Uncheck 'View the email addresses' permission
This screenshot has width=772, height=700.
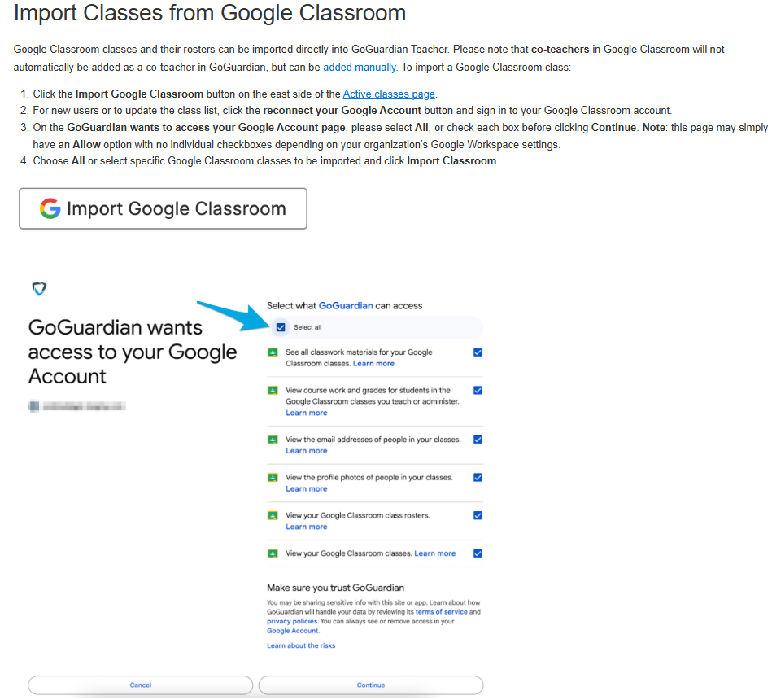tap(478, 440)
